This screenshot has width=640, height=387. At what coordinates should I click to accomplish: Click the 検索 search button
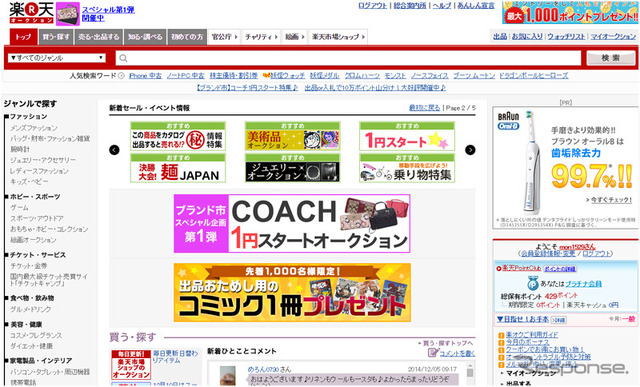pos(611,58)
